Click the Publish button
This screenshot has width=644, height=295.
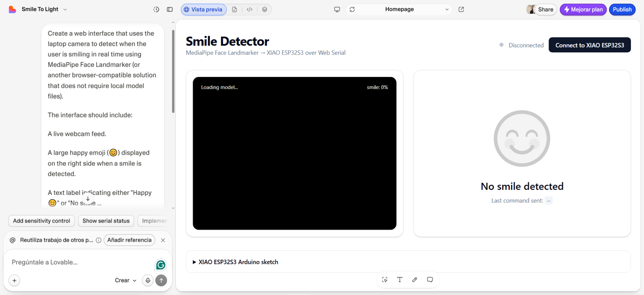pos(622,10)
